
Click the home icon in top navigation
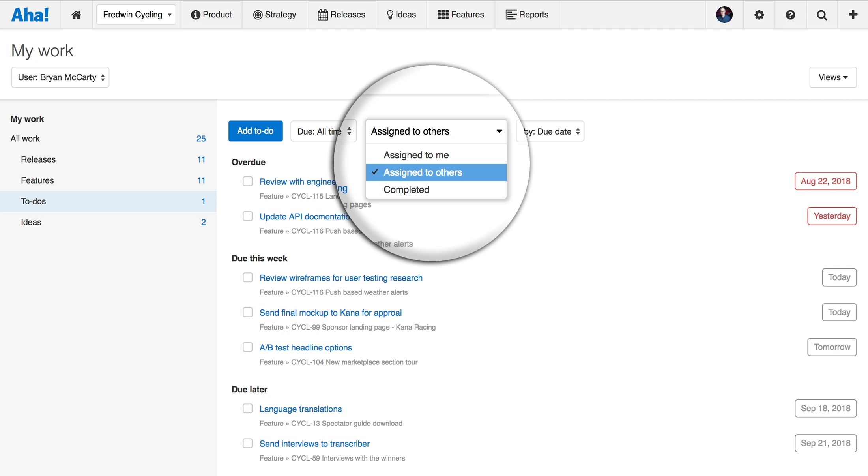point(76,15)
